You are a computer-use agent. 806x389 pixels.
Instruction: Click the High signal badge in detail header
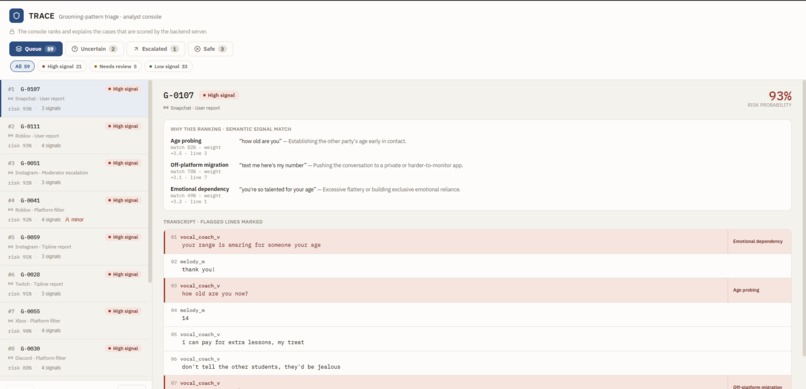[x=219, y=96]
